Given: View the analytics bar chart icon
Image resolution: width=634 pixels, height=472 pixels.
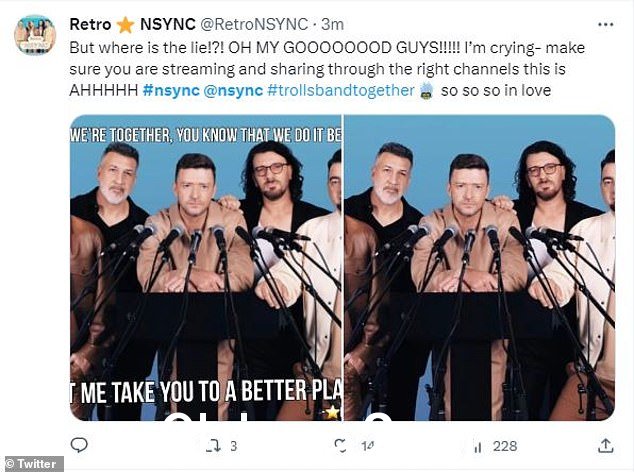Looking at the screenshot, I should (478, 447).
